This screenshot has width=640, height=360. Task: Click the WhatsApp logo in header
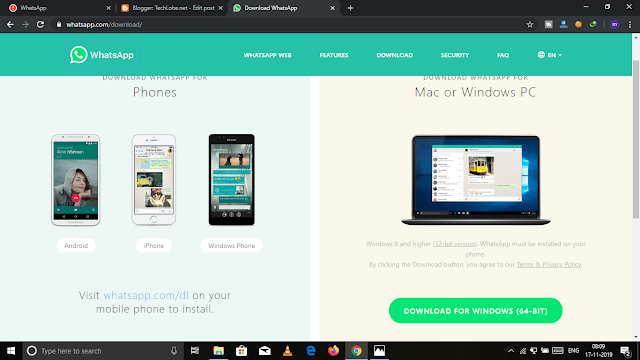102,55
